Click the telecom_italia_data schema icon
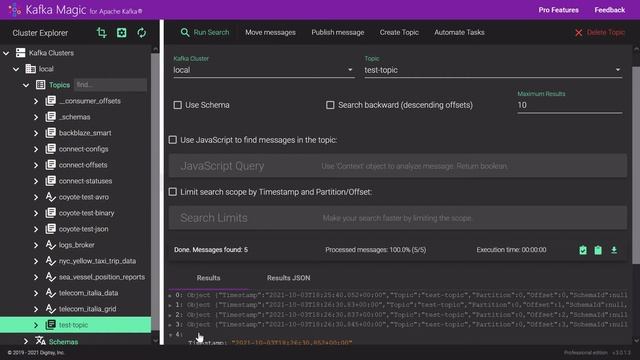Image resolution: width=640 pixels, height=360 pixels. coord(51,293)
